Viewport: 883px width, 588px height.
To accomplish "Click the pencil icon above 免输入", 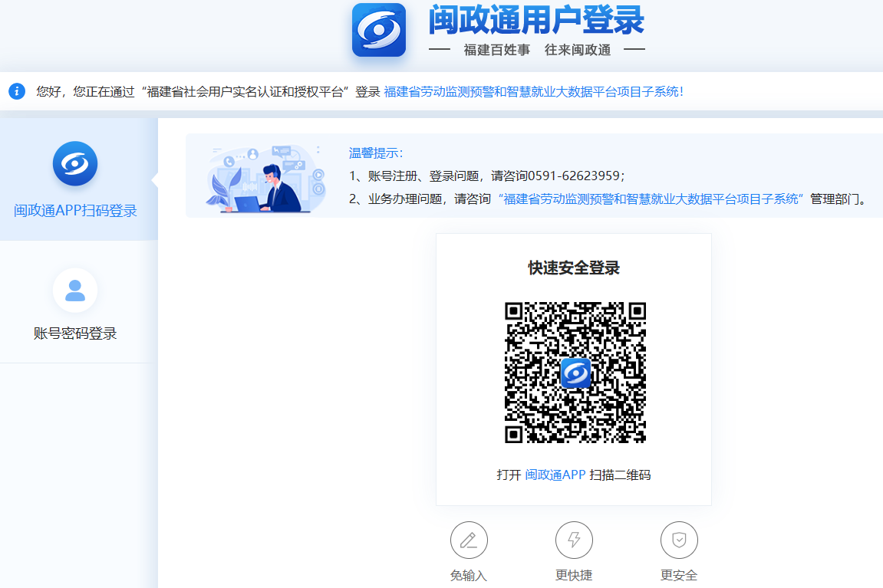I will click(469, 540).
